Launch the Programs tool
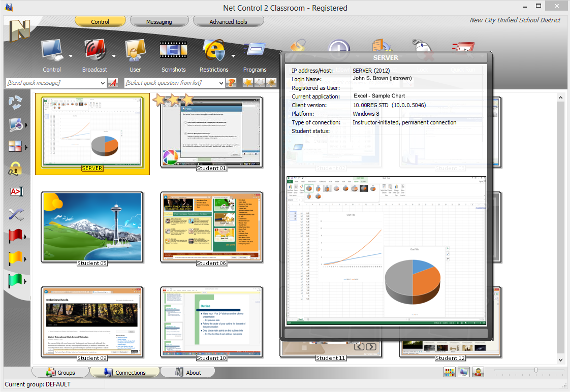Screen dimensions: 570x392 tap(255, 51)
